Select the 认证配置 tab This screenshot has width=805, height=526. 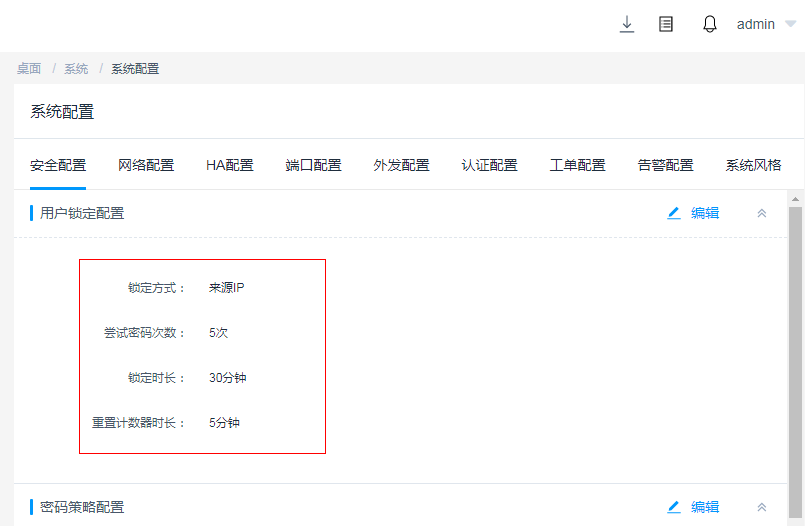coord(489,165)
